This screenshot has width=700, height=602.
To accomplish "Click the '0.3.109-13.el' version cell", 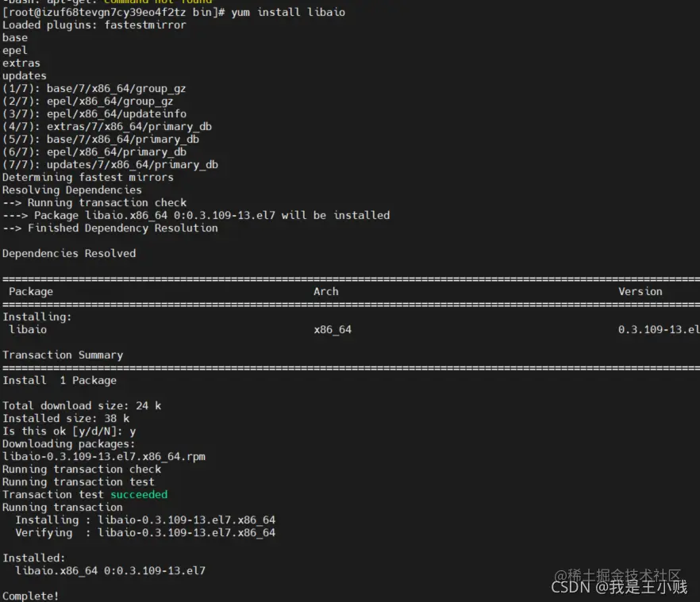I will [659, 330].
